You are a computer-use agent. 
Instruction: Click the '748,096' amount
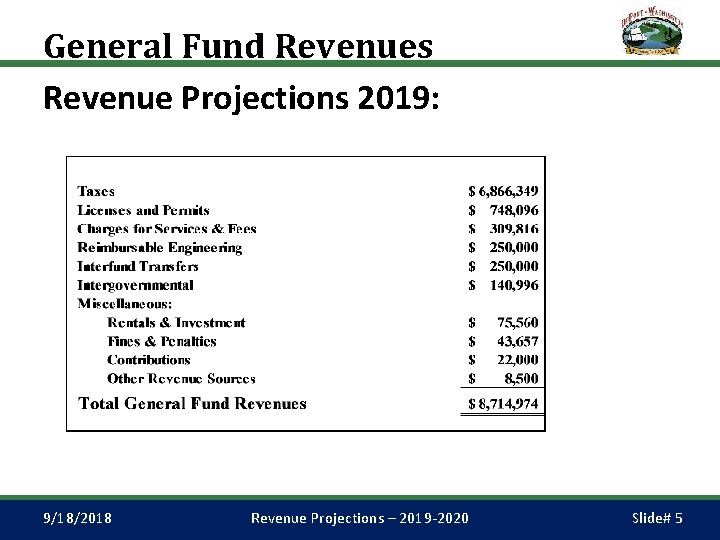[x=514, y=210]
